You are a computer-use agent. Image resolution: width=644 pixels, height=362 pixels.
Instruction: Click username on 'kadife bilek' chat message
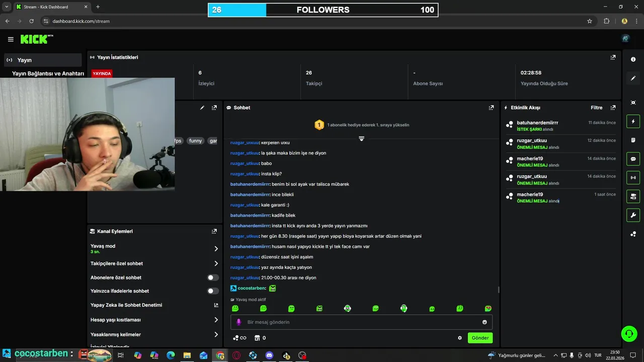point(250,215)
